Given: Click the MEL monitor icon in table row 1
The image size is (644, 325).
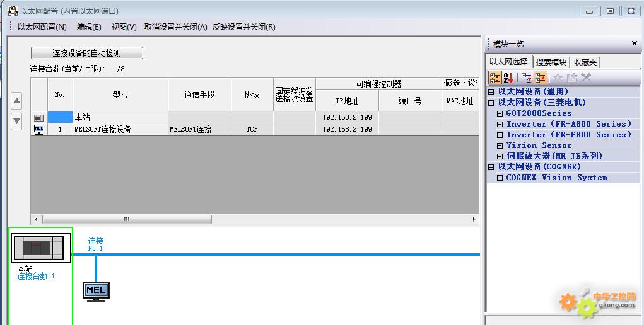Looking at the screenshot, I should pyautogui.click(x=39, y=130).
